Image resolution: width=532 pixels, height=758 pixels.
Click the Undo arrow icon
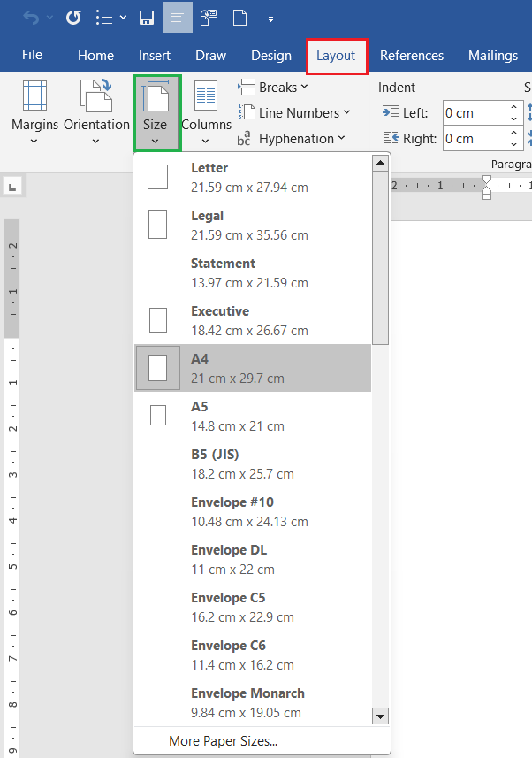click(32, 19)
